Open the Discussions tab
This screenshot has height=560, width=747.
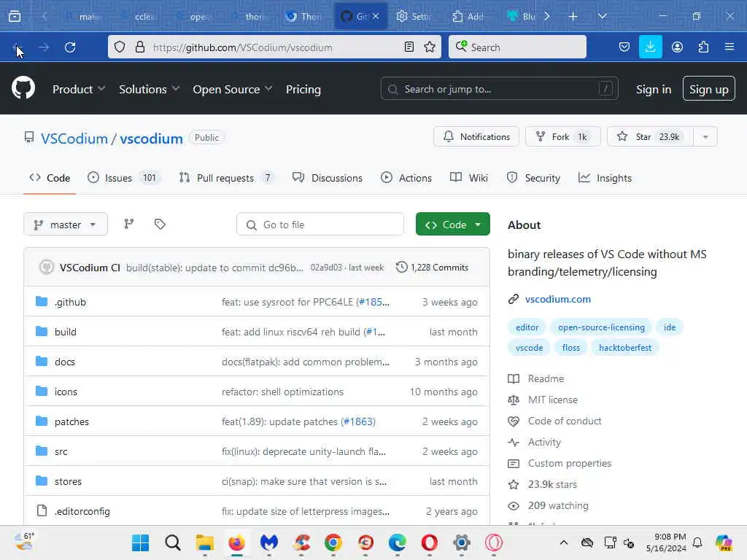pos(328,178)
